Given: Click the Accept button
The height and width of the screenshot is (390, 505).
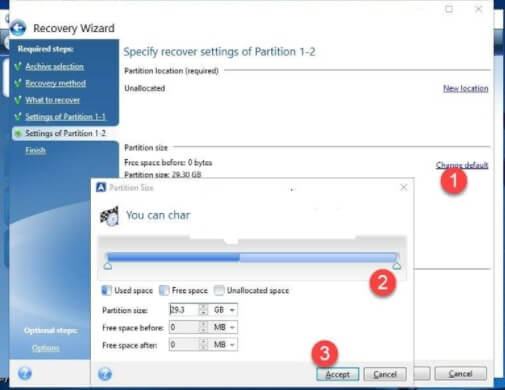Looking at the screenshot, I should [338, 374].
